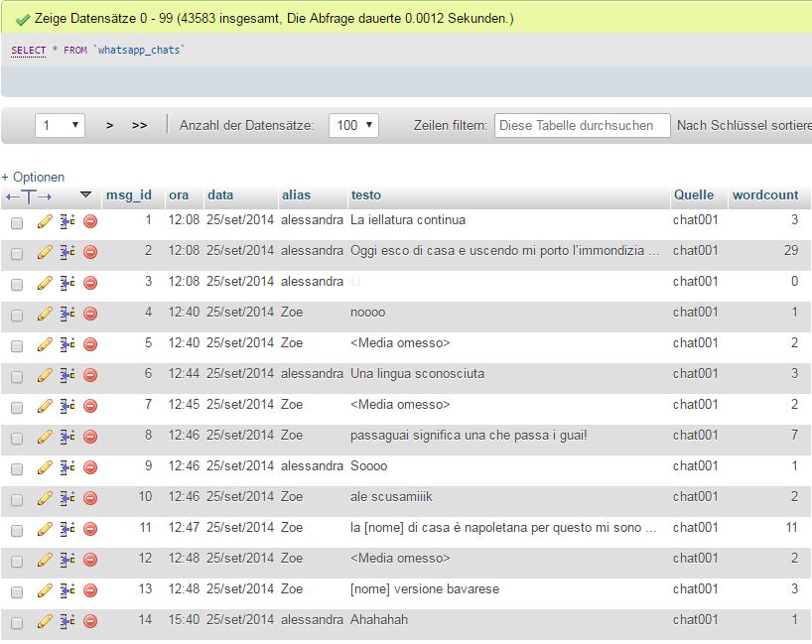The height and width of the screenshot is (644, 812).
Task: Open the page number dropdown
Action: [x=61, y=125]
